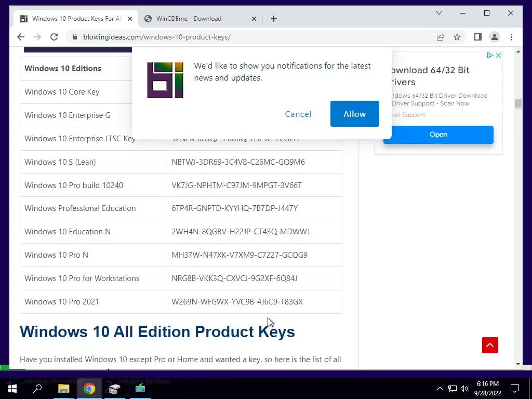
Task: Reload the page with the refresh icon
Action: 54,37
